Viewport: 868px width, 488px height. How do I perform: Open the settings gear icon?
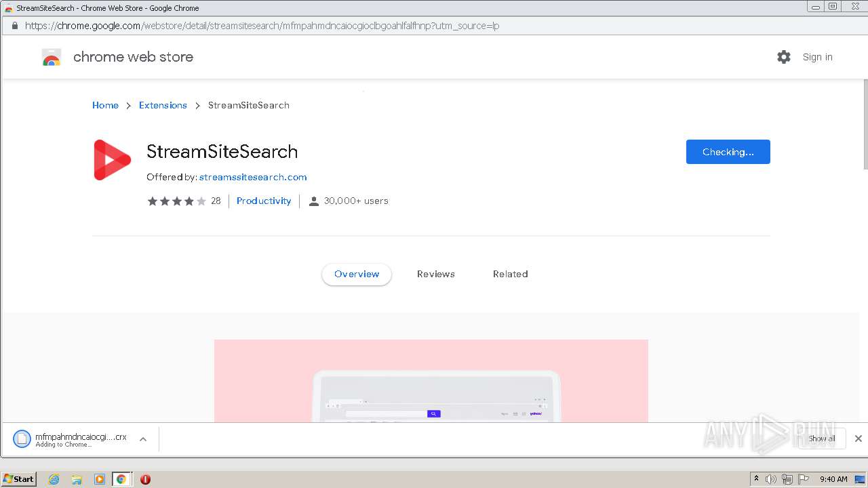tap(784, 57)
